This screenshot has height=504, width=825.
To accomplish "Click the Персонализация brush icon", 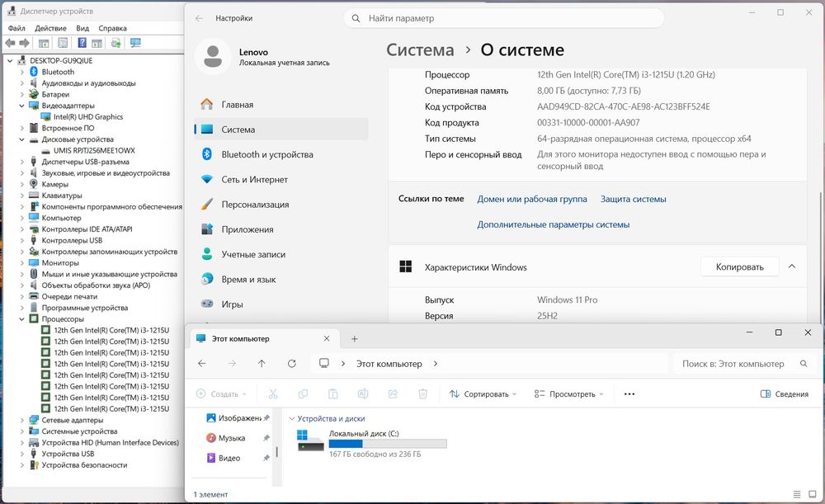I will click(x=207, y=204).
